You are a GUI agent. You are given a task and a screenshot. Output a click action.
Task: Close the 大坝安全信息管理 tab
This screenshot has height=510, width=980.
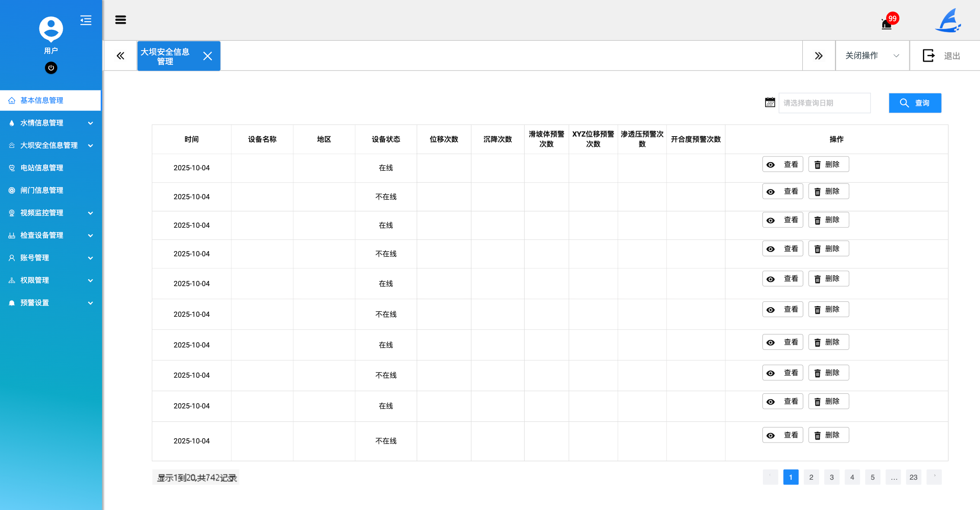coord(208,56)
